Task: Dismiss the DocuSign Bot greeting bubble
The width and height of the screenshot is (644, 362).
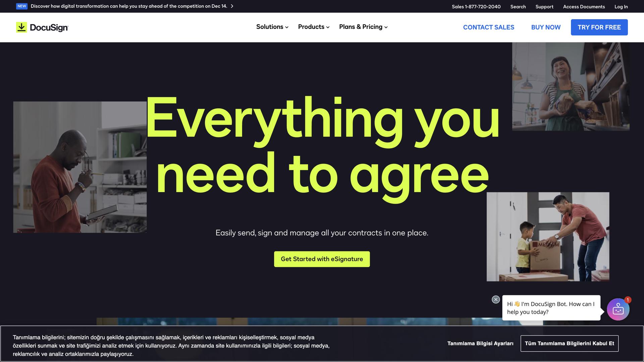Action: 496,299
